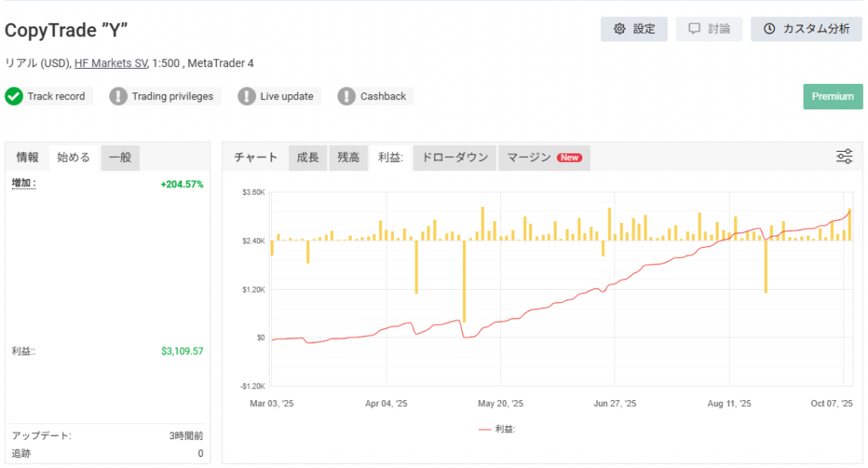
Task: Click the tallest negative yellow bar in chart
Action: [464, 281]
